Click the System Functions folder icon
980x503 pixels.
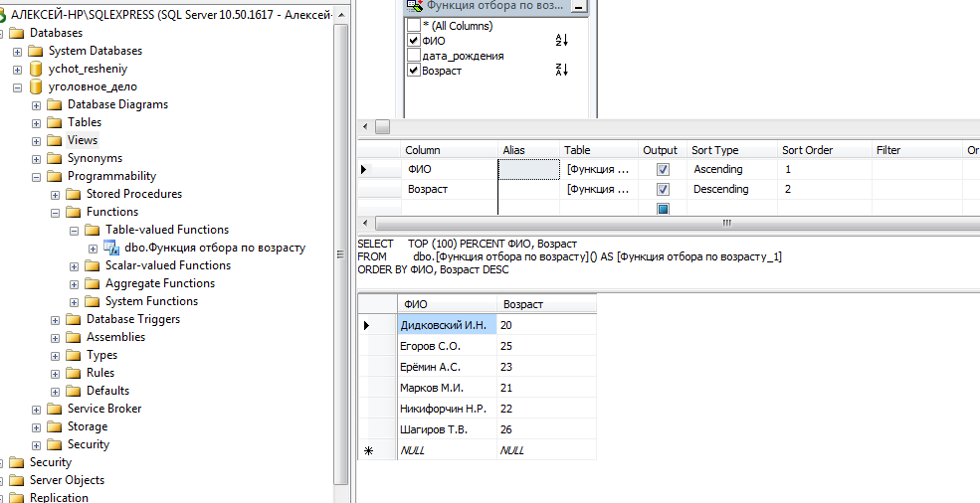pyautogui.click(x=92, y=301)
